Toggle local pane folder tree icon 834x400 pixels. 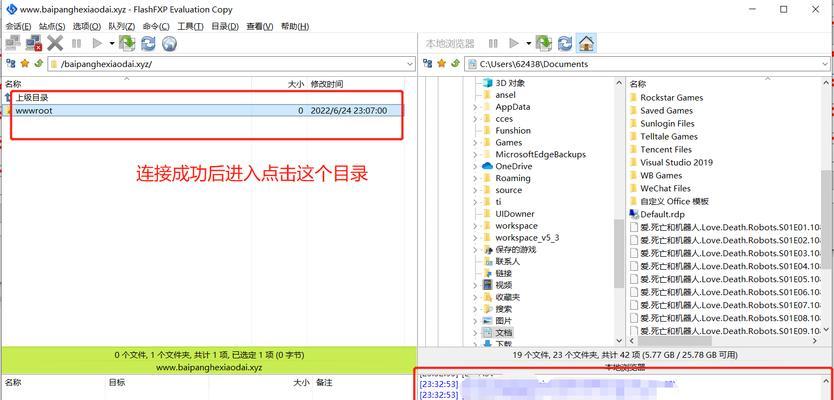pyautogui.click(x=427, y=64)
